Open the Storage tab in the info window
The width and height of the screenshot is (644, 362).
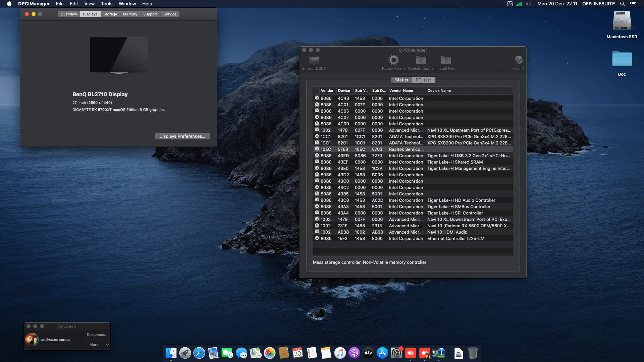coord(110,14)
